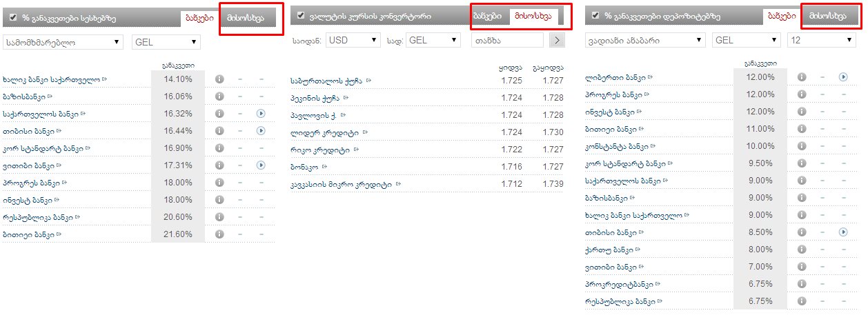
Task: Open info icon for თიბისი ბანკი 16.44% loan row
Action: coord(219,131)
